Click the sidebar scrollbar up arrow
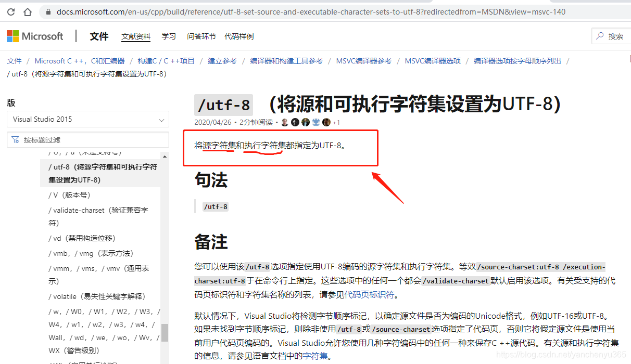 pyautogui.click(x=165, y=156)
